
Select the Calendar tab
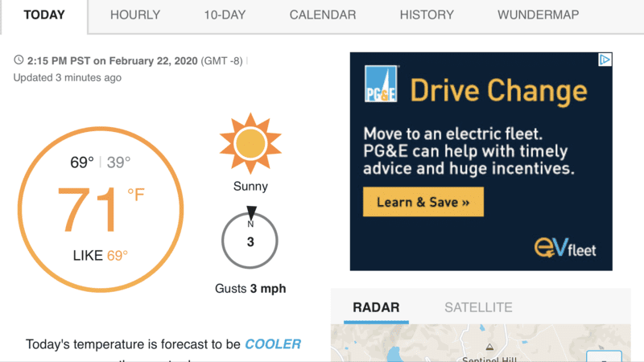(x=323, y=15)
